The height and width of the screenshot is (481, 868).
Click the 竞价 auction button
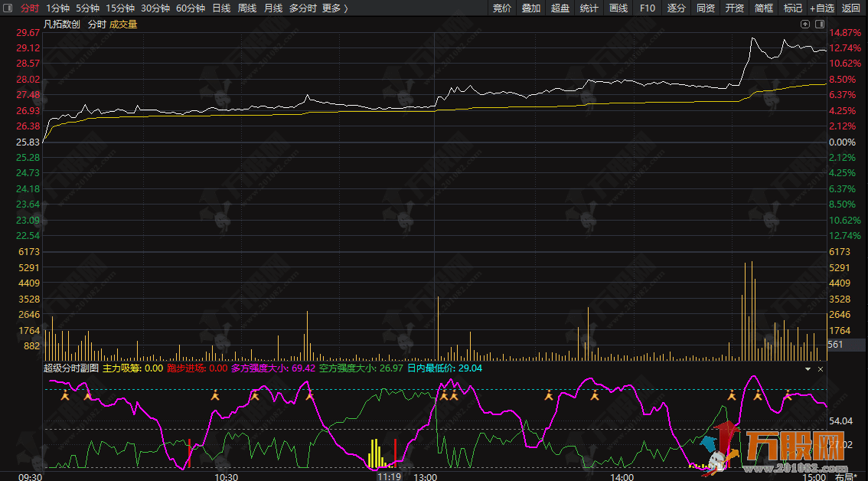coord(502,8)
